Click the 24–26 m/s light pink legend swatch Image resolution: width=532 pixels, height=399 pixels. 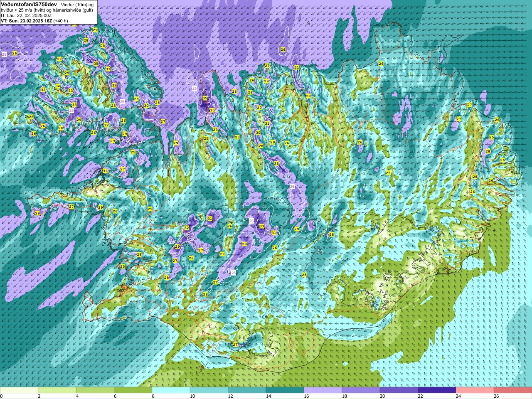(x=475, y=390)
